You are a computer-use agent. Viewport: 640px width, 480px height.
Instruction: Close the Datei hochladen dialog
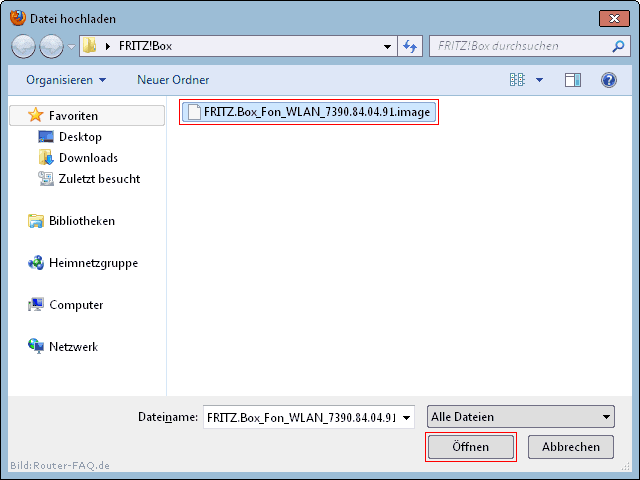[614, 18]
